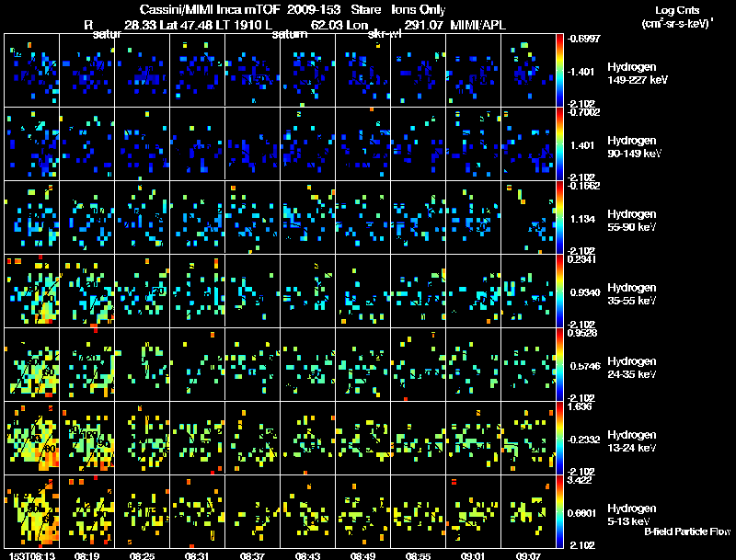Select the 'Hydrogen 149-227 keV' row label
Screen dimensions: 736x560
[638, 74]
